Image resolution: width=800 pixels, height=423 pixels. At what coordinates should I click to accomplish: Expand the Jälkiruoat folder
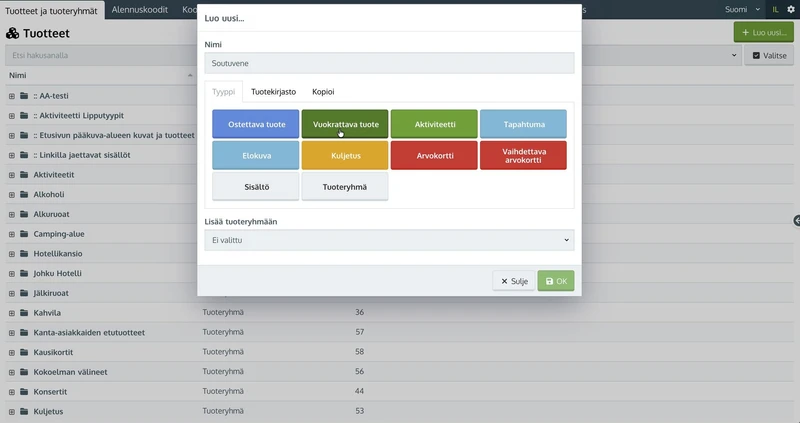(12, 293)
